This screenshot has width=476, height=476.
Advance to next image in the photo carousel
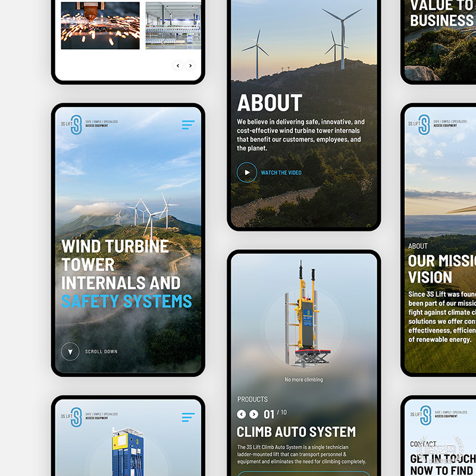[190, 65]
